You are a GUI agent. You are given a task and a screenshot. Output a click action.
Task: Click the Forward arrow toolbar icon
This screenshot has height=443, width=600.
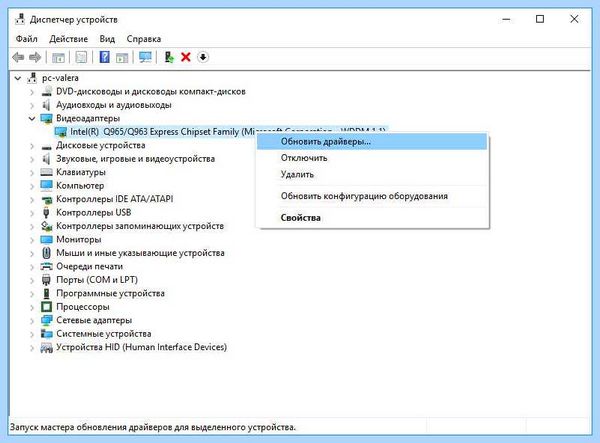pyautogui.click(x=35, y=57)
